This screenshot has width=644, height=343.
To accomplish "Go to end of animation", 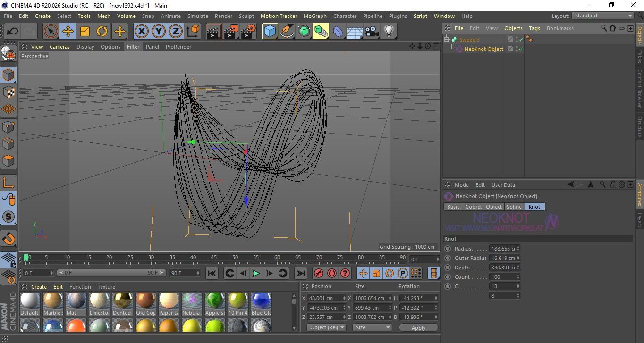I will 300,273.
